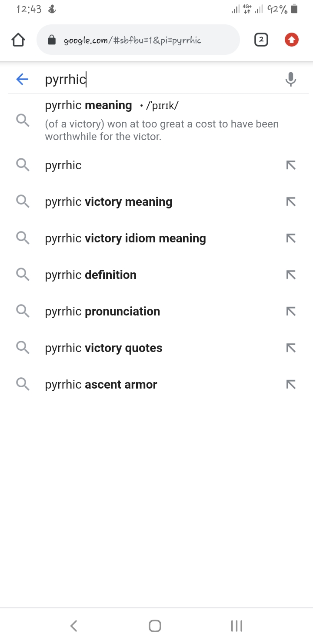This screenshot has width=313, height=644.
Task: Tap arrow beside 'pyrrhic ascent armor' suggestion
Action: 290,385
